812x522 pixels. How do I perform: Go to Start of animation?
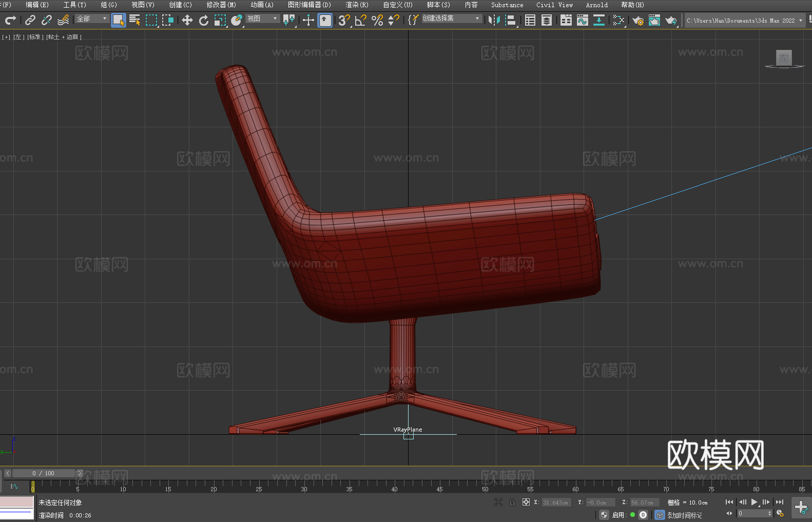(x=729, y=502)
